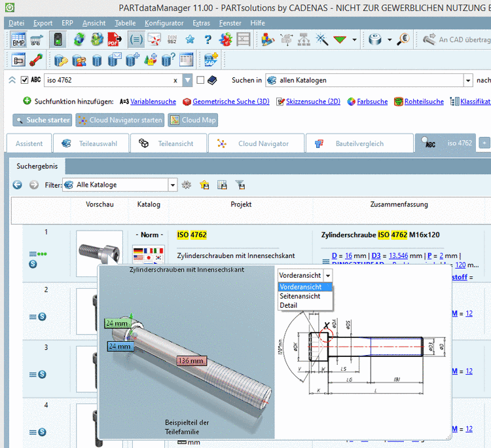This screenshot has width=491, height=448.
Task: Switch to the Teileauswahl tab
Action: point(88,143)
